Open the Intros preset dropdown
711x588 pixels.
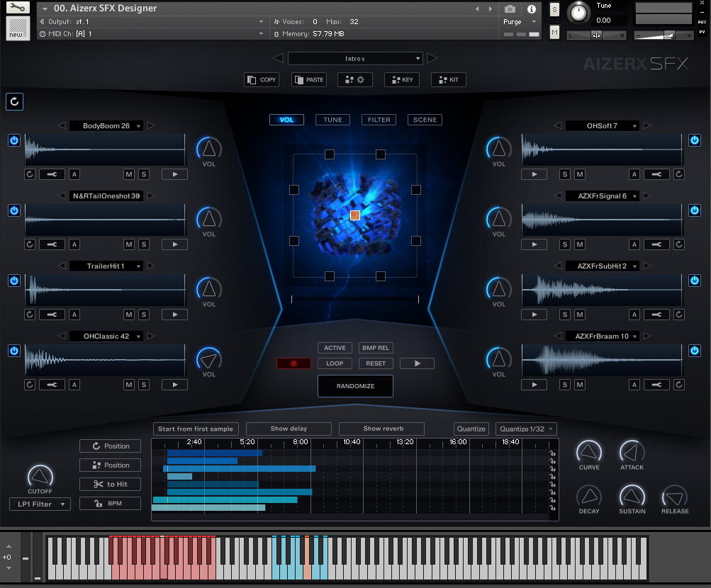[x=355, y=58]
